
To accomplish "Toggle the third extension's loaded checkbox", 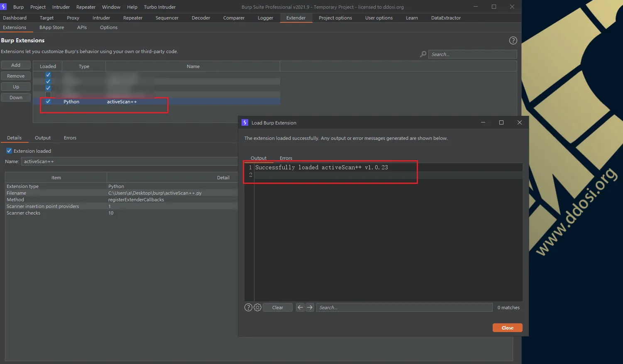I will (x=48, y=88).
